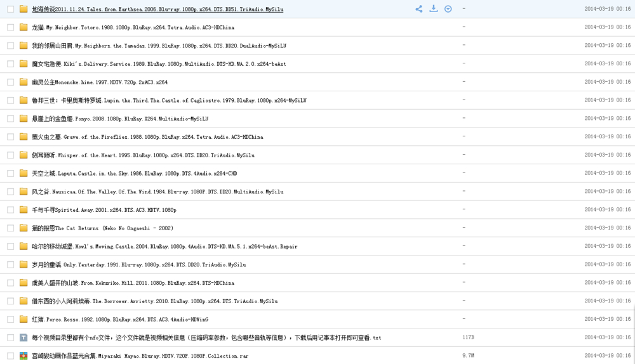Check the box for Tales from Earthsea
635x364 pixels.
pos(11,9)
